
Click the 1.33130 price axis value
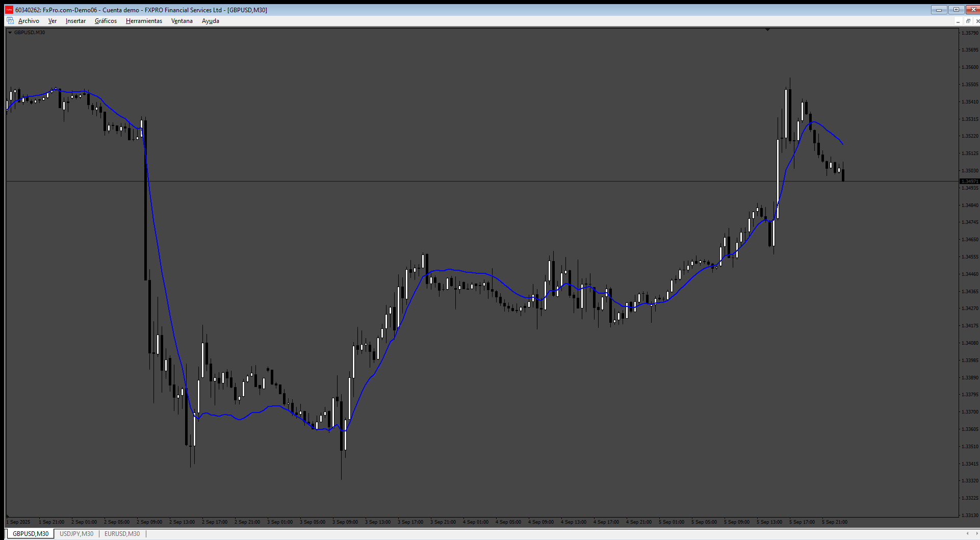[970, 515]
